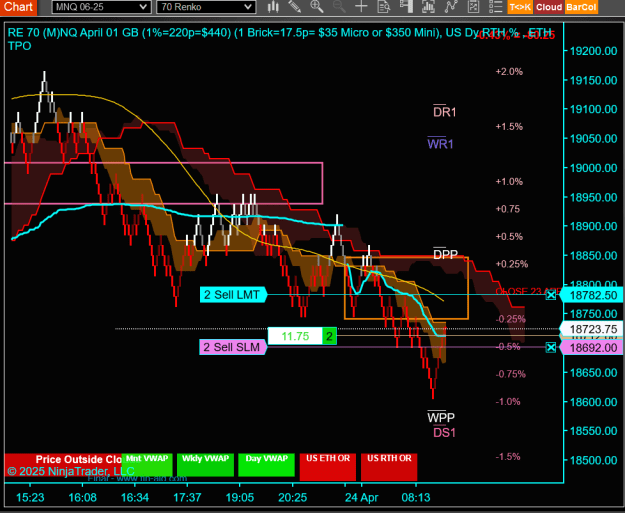Click the 18692.00 stop price tag
The width and height of the screenshot is (625, 513).
[592, 348]
